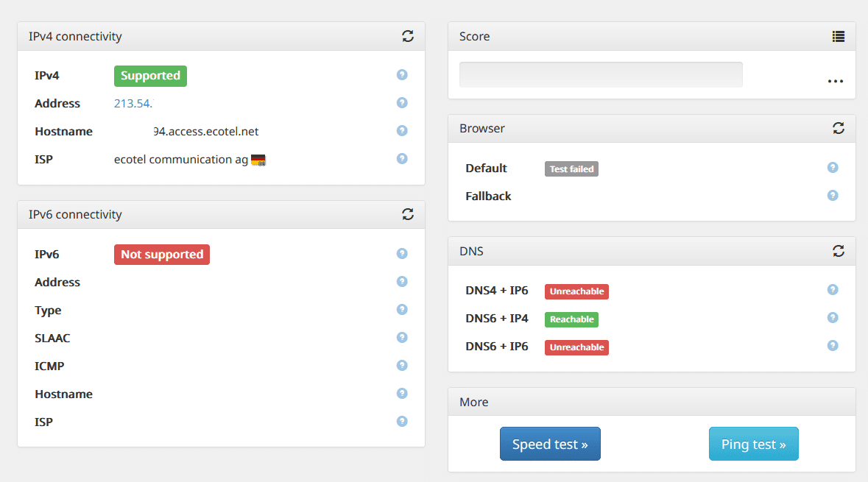Refresh the Browser test panel

(838, 128)
